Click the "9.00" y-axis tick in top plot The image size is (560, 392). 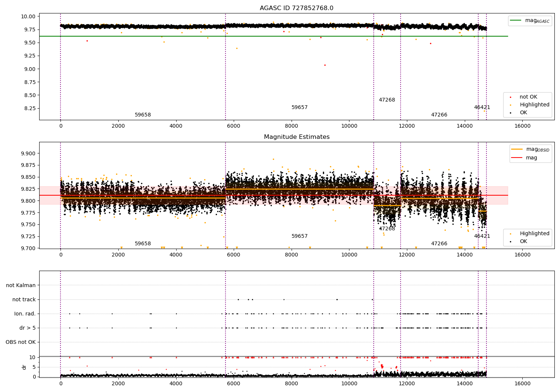click(x=30, y=69)
